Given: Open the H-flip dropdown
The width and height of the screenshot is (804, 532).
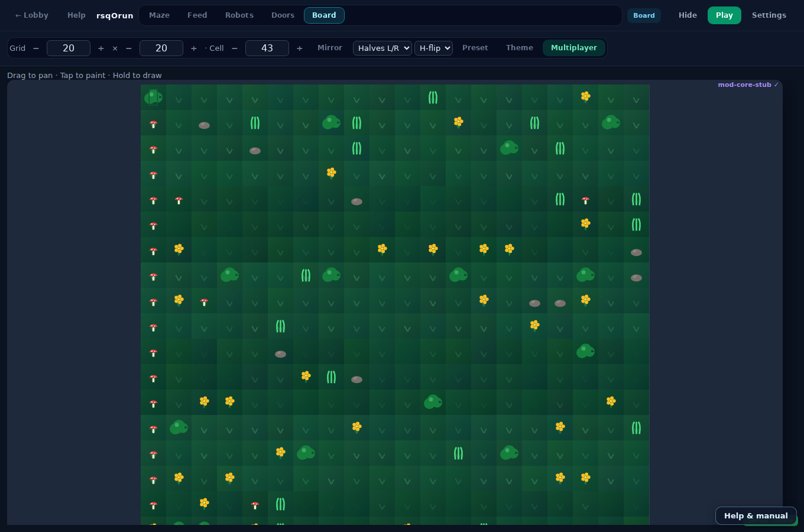Looking at the screenshot, I should pos(433,48).
